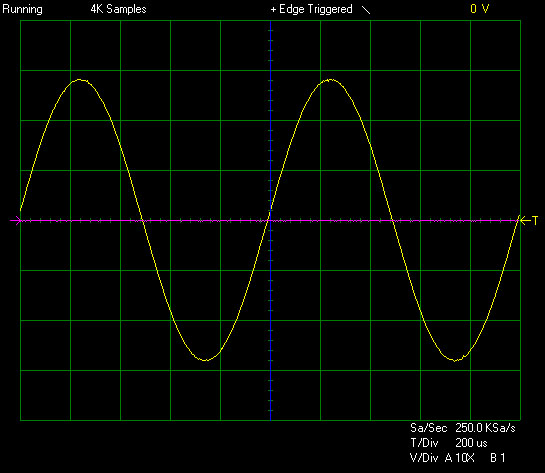
Task: Click the second positive peak of yellow waveform
Action: [330, 80]
